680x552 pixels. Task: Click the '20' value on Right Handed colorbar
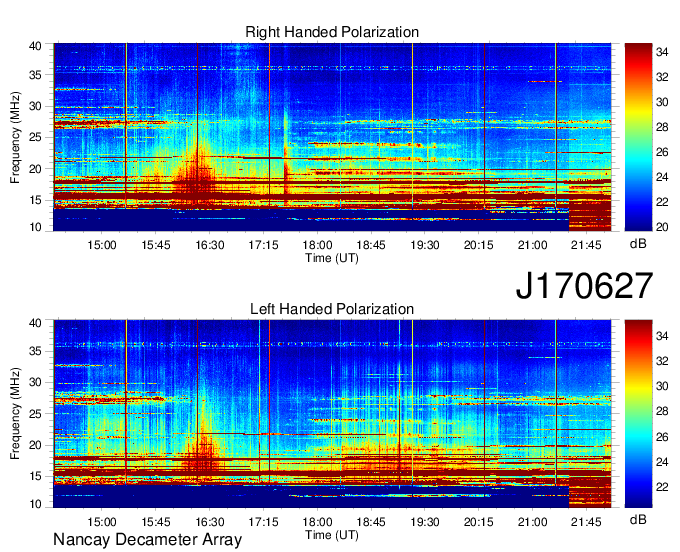pyautogui.click(x=662, y=227)
